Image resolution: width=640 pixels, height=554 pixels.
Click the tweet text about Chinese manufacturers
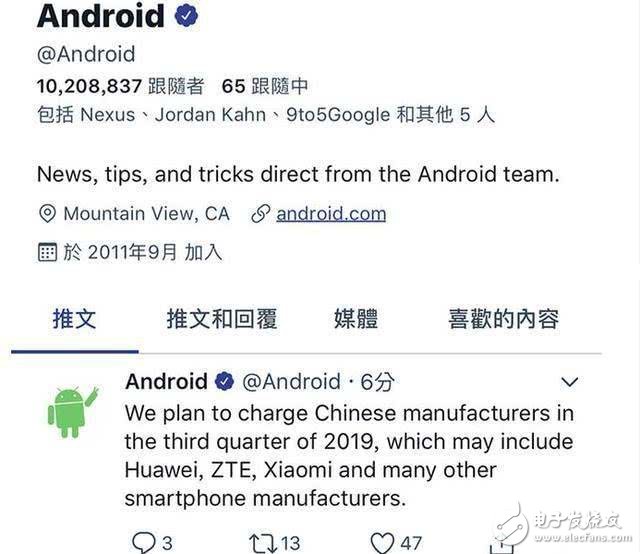[x=349, y=456]
